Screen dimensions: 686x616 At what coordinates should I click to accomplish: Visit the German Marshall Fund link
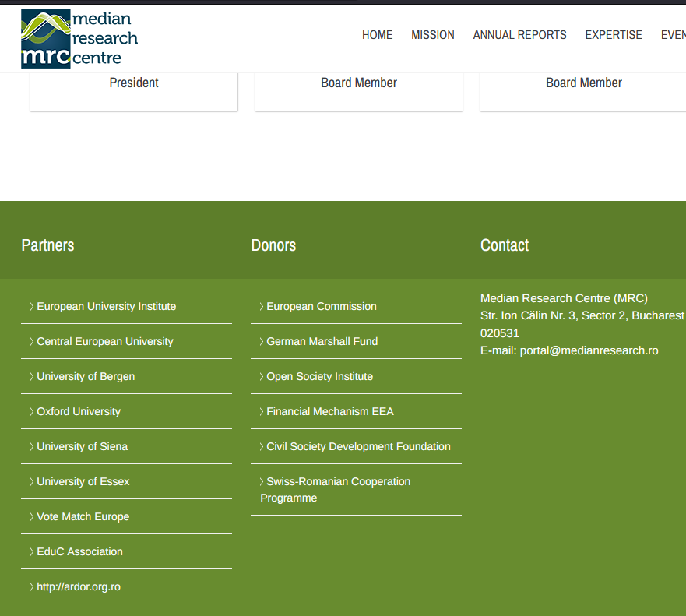pos(322,341)
